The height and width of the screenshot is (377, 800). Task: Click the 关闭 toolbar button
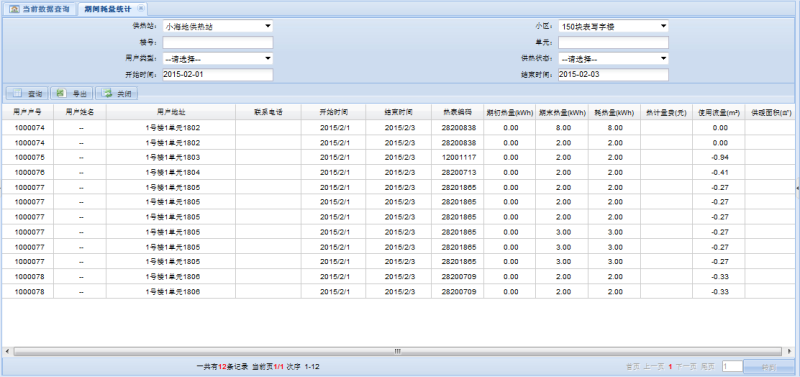tap(116, 93)
